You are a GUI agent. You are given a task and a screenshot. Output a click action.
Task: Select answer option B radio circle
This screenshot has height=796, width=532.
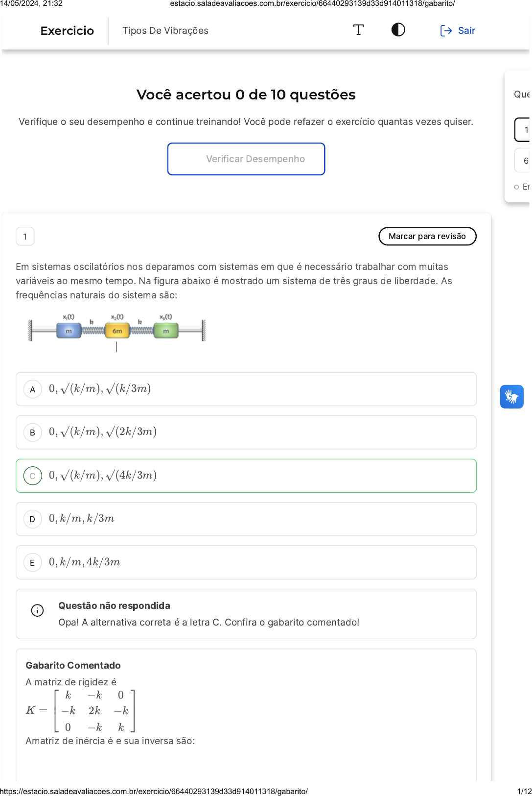(33, 433)
